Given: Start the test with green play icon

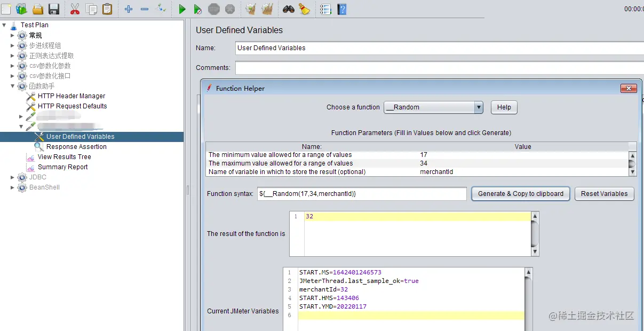Looking at the screenshot, I should point(182,9).
